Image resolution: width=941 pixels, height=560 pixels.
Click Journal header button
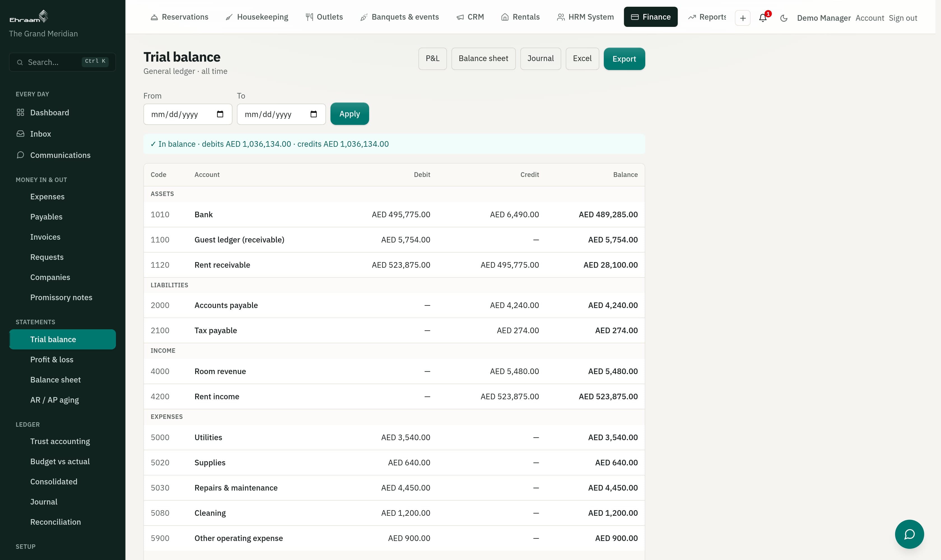tap(540, 59)
